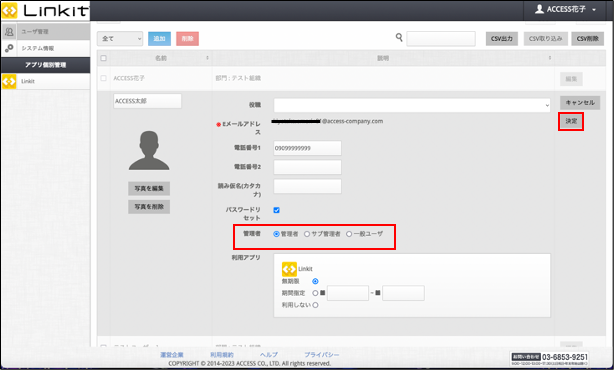Viewport: 614px width, 370px height.
Task: Click the start date calendar icon
Action: 323,292
